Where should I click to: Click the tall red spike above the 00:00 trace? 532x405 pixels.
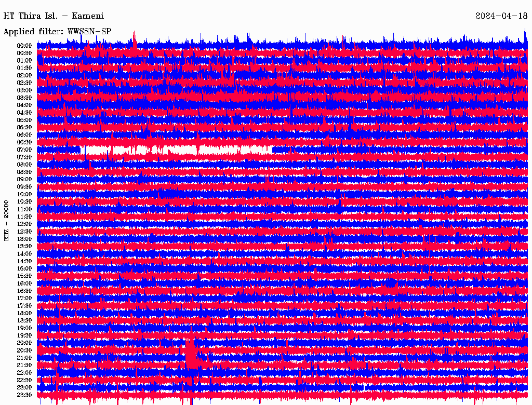click(x=135, y=38)
